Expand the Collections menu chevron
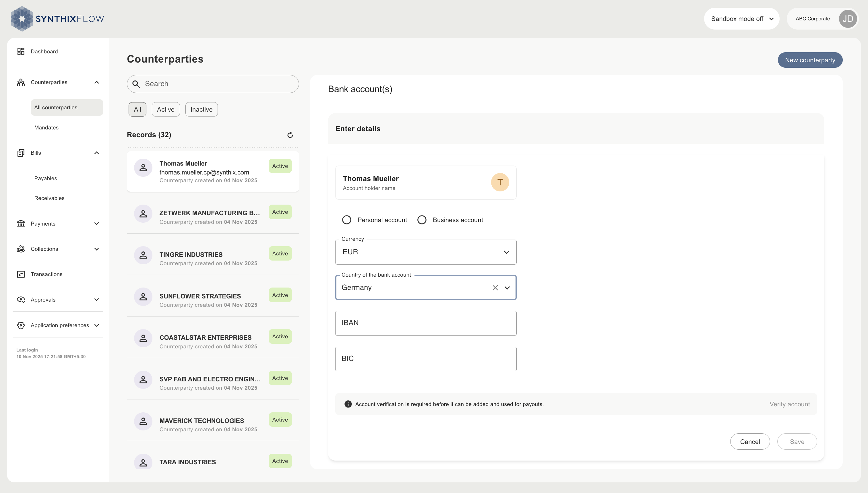Screen dimensions: 868x493 96,249
